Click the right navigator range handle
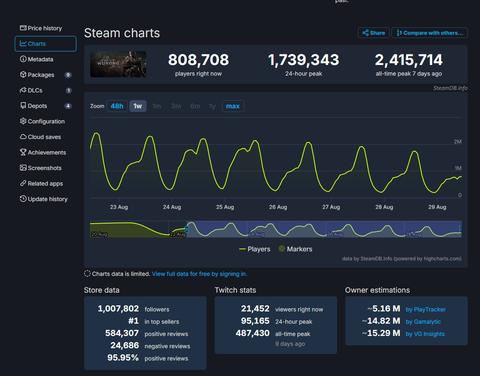Image resolution: width=480 pixels, height=376 pixels. click(461, 229)
